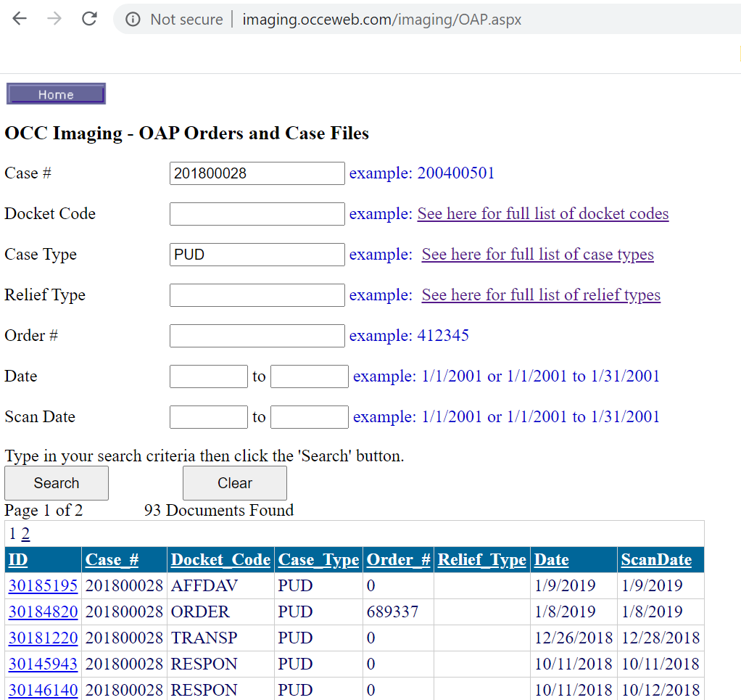Sort results by ScanDate header

[x=655, y=560]
